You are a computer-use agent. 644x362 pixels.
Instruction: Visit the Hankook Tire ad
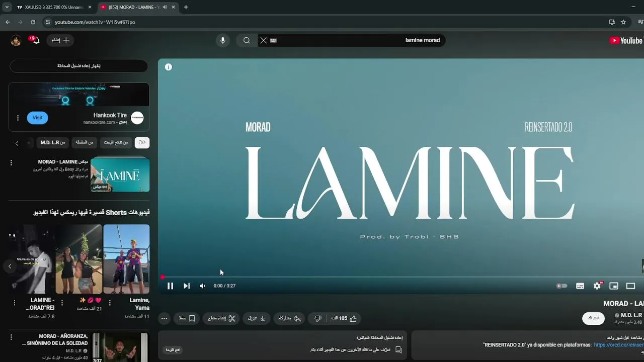[x=37, y=118]
